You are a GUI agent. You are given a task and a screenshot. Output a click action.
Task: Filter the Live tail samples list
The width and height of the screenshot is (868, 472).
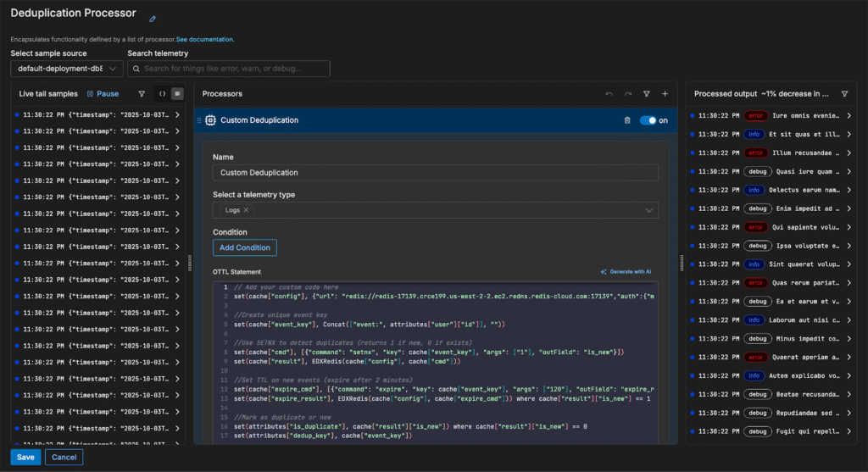click(142, 94)
